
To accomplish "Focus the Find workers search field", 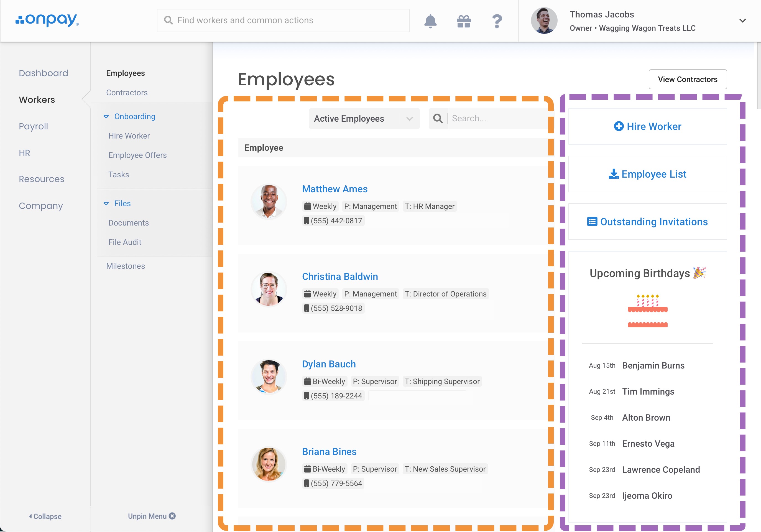I will pyautogui.click(x=284, y=21).
